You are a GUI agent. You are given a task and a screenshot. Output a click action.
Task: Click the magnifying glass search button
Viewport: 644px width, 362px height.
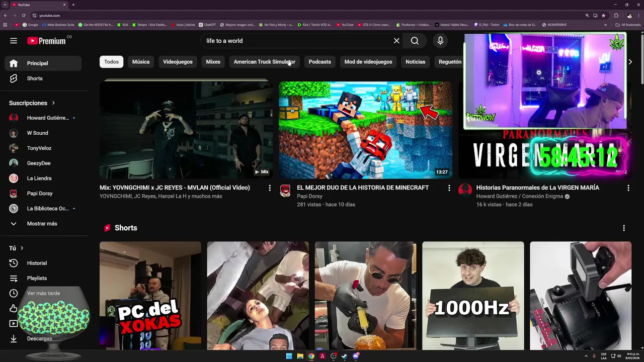click(x=415, y=41)
